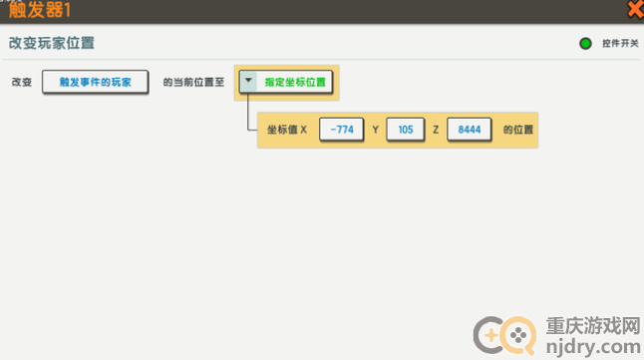Click the Z axis label
This screenshot has width=644, height=360.
click(x=436, y=130)
